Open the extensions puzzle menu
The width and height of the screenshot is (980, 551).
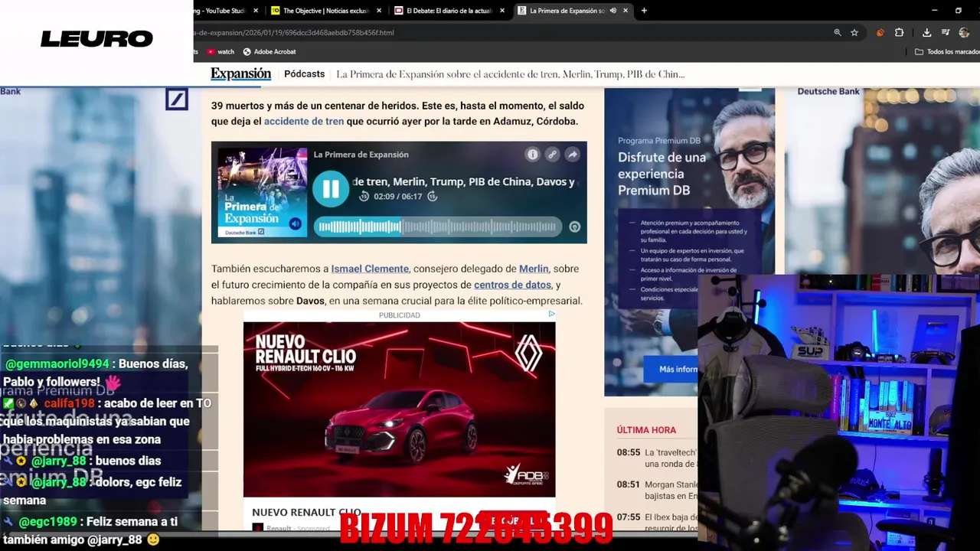pos(899,33)
